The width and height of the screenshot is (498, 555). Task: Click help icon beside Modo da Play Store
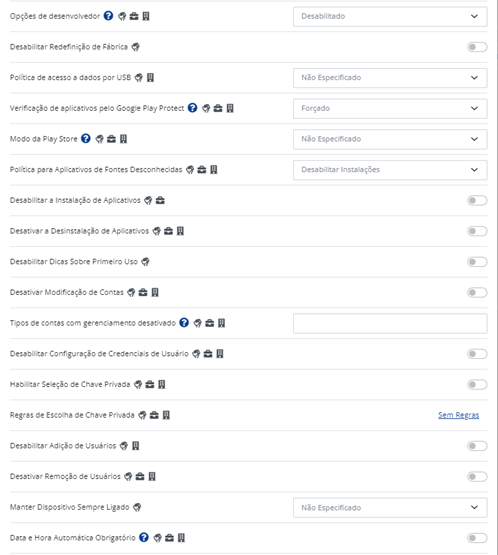[86, 139]
